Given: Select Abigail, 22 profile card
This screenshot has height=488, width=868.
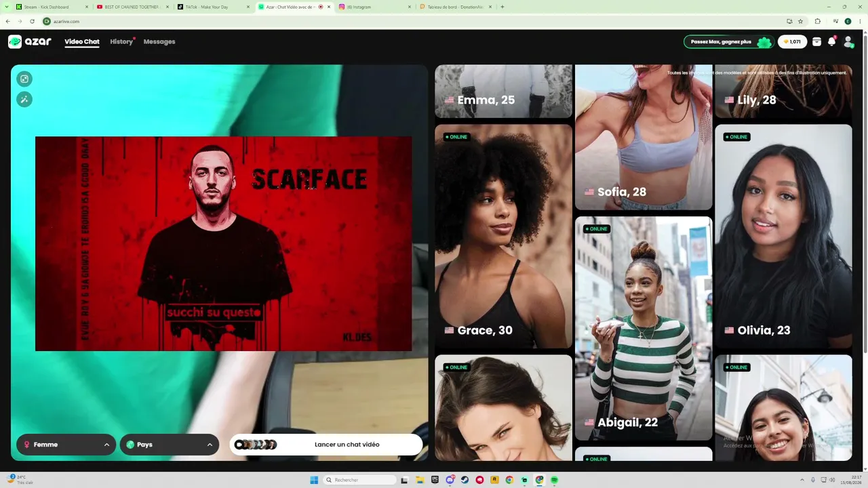Looking at the screenshot, I should [644, 328].
